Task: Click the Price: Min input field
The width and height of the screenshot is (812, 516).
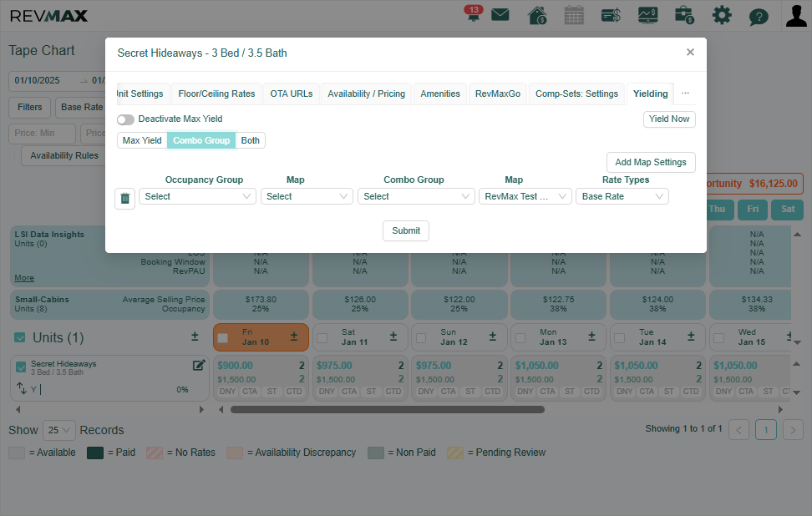Action: coord(42,134)
